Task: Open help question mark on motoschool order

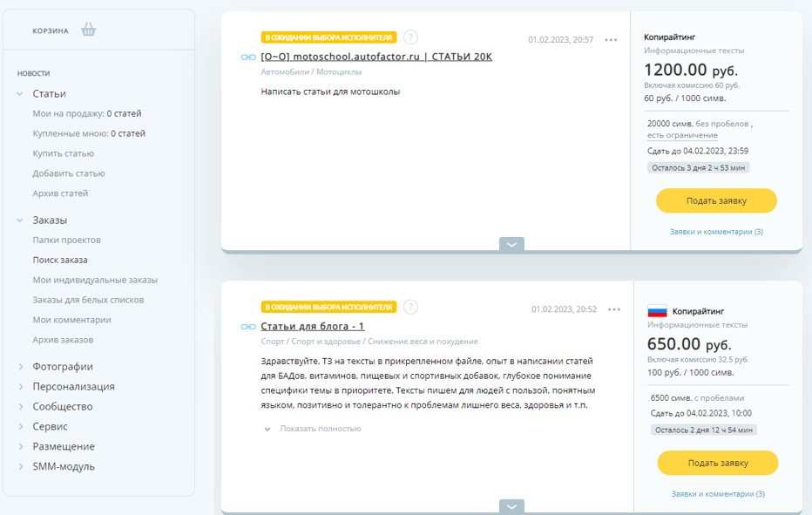Action: (410, 37)
